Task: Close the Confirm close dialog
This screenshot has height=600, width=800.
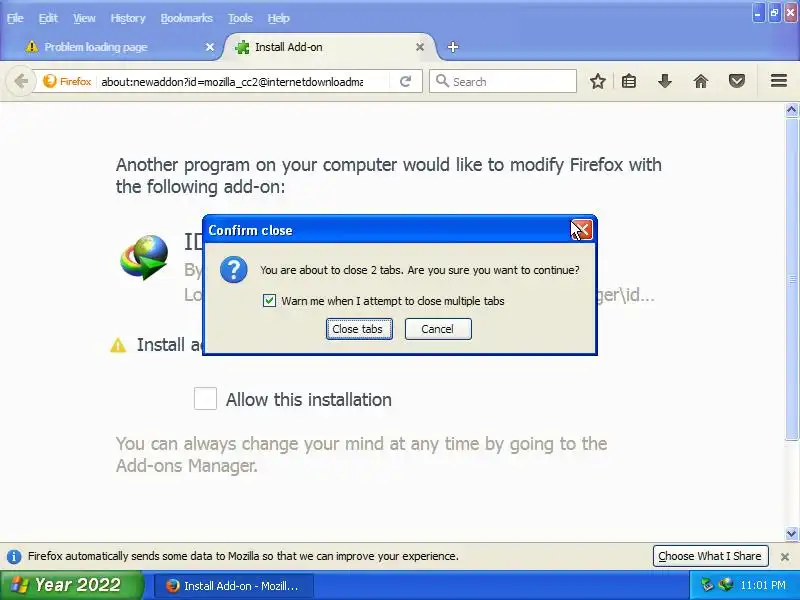Action: click(x=582, y=230)
